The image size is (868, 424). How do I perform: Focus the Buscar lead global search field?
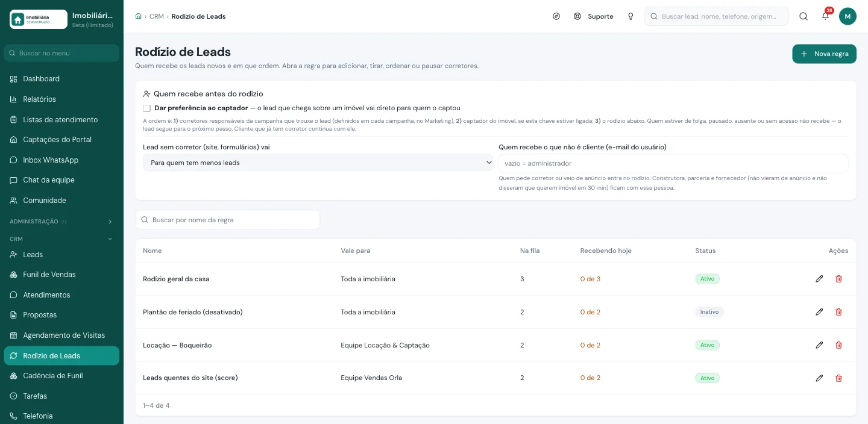pyautogui.click(x=717, y=16)
